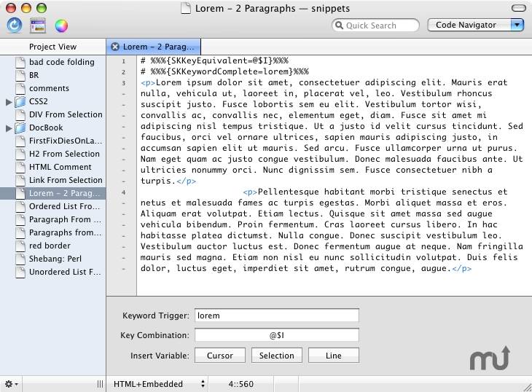The height and width of the screenshot is (392, 532).
Task: Select Unordered List F... snippet
Action: tap(65, 272)
